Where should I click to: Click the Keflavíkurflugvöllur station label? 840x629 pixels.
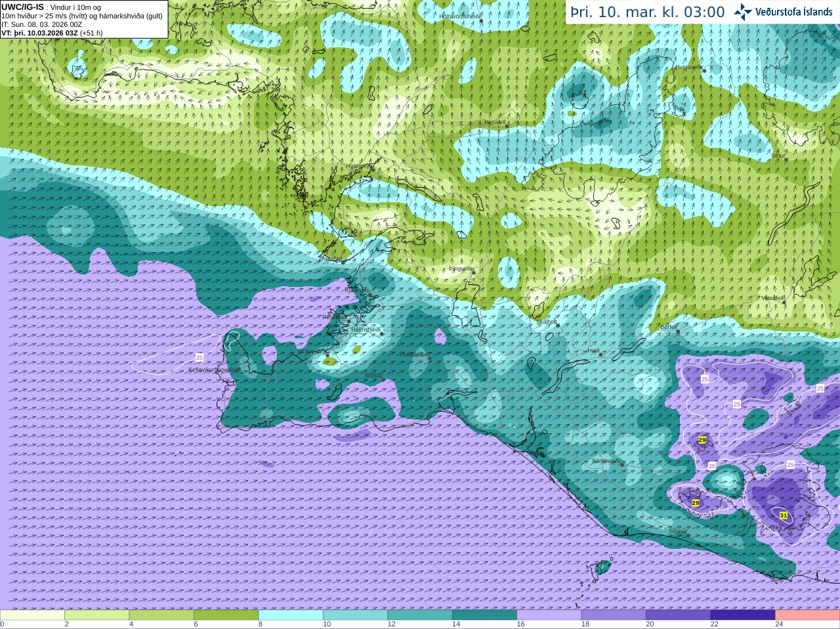213,370
